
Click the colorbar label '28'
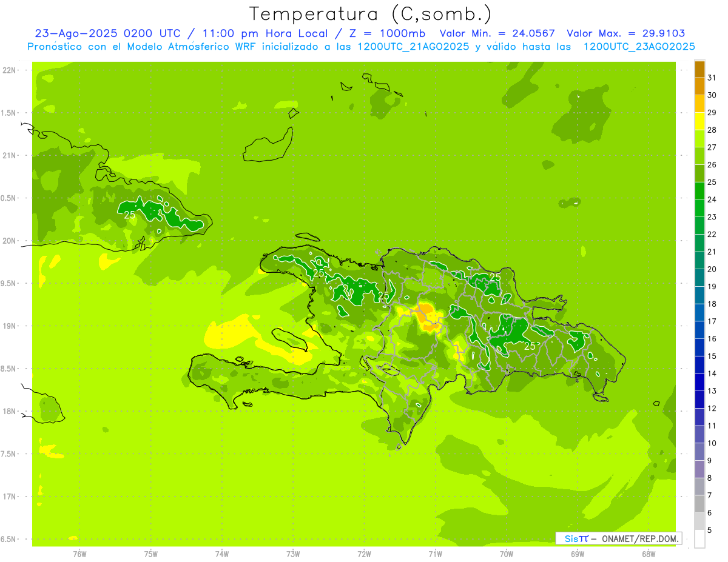pos(712,130)
